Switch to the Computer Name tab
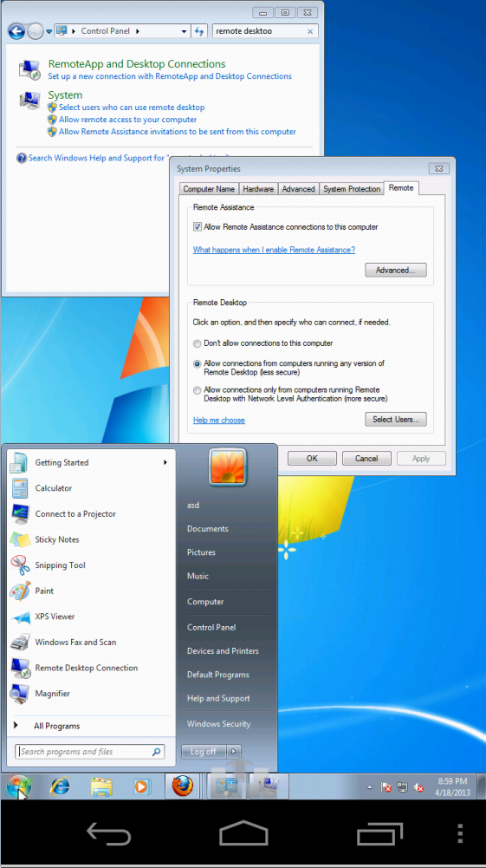 point(209,189)
